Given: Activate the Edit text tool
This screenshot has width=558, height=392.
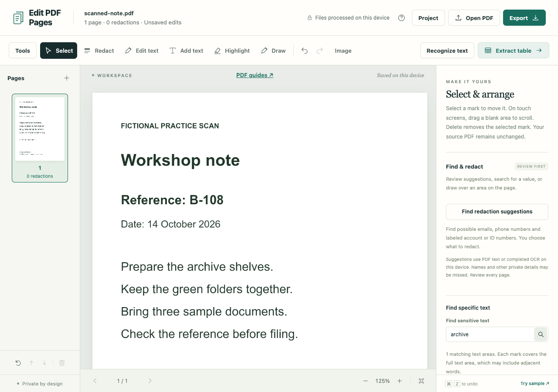Looking at the screenshot, I should click(142, 51).
